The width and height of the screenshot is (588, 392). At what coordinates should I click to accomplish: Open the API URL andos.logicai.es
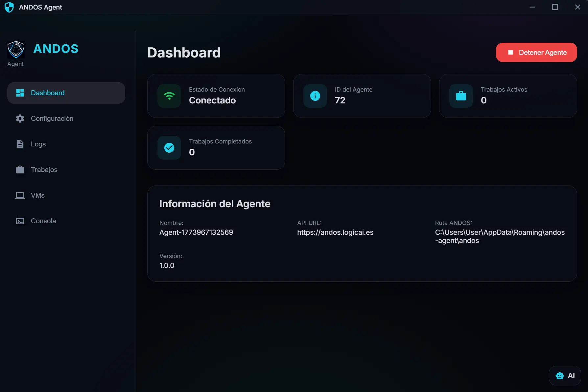point(335,232)
